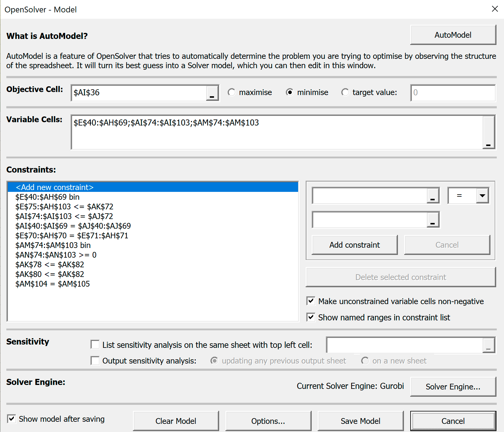Click the constraint right-side range selector icon

[x=433, y=220]
